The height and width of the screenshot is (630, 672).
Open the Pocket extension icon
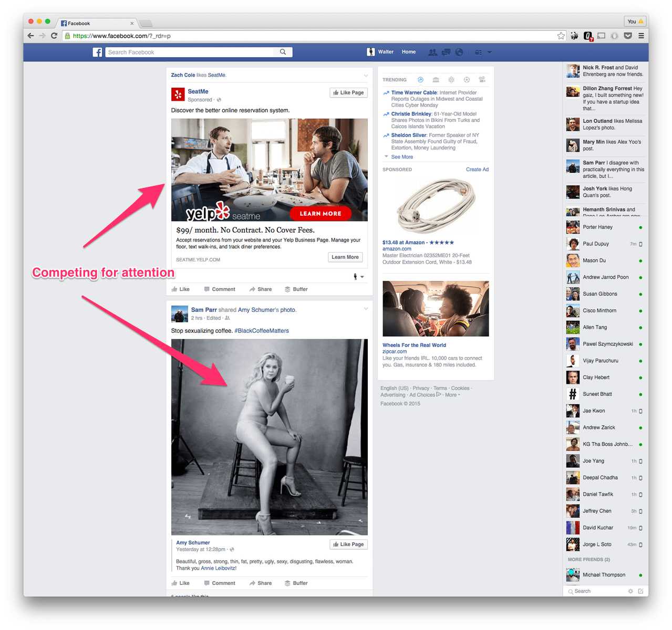coord(628,36)
